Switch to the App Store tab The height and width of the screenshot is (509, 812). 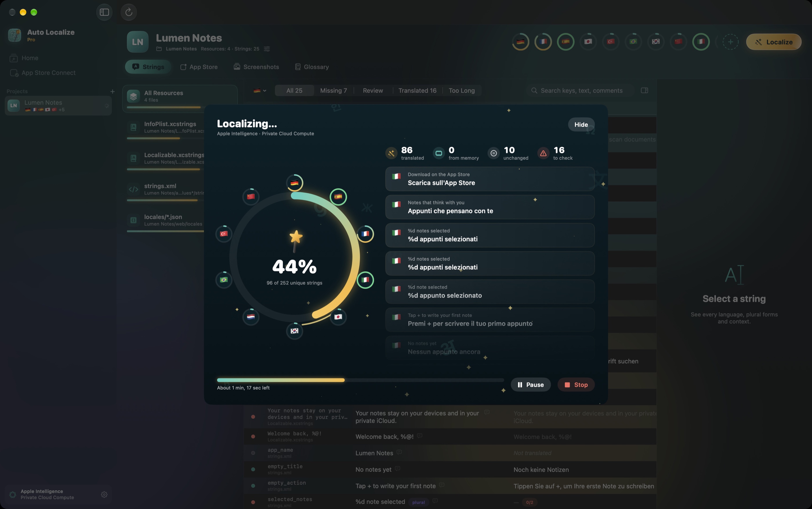(x=199, y=67)
